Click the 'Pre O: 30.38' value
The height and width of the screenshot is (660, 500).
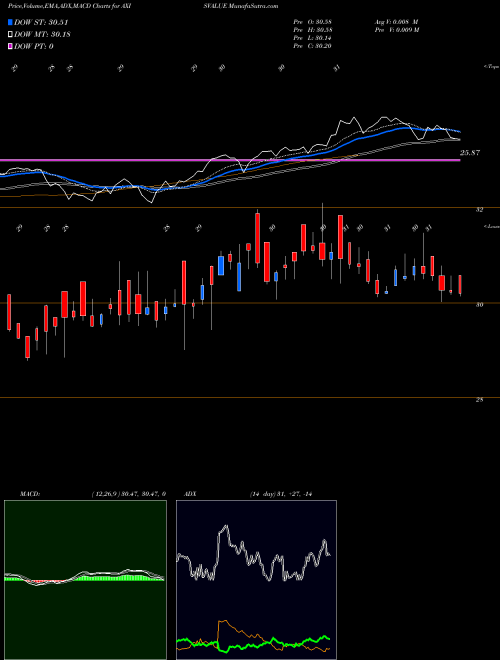(x=313, y=22)
